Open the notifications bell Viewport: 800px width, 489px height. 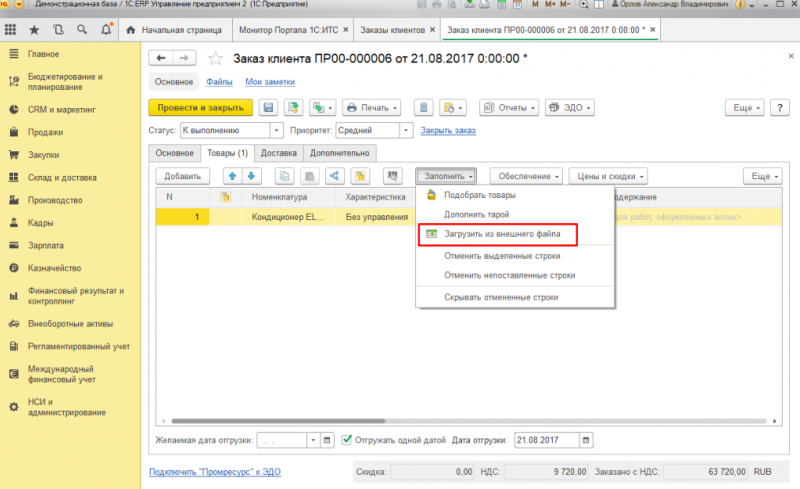point(106,29)
